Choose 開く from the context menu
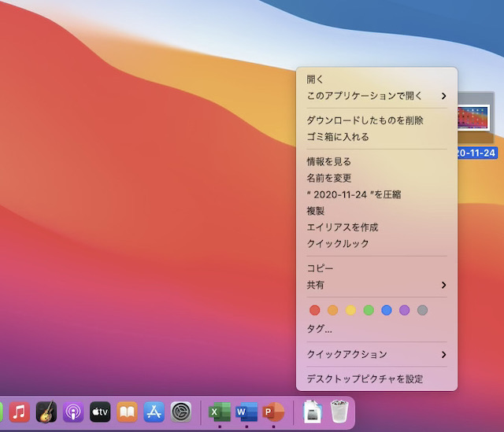504x432 pixels. pos(376,79)
